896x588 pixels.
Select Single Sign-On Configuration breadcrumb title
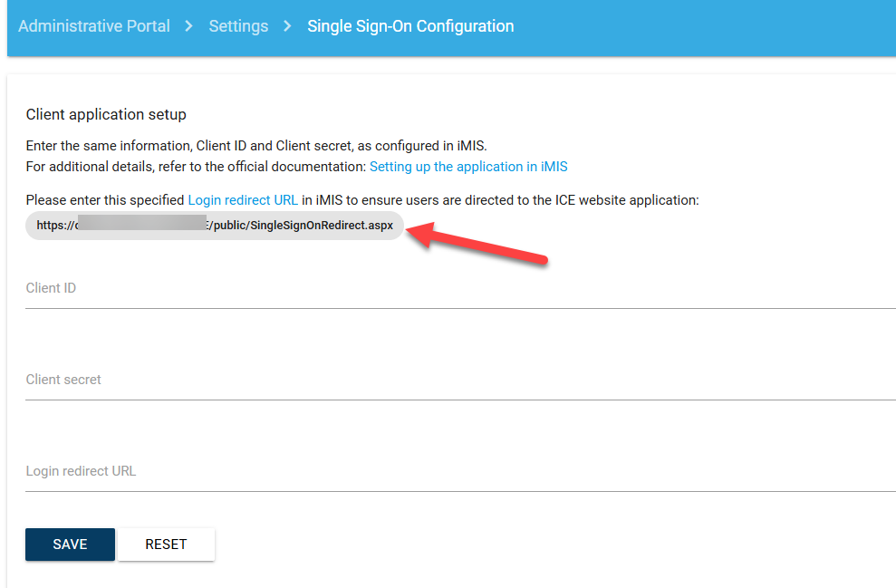pos(410,26)
